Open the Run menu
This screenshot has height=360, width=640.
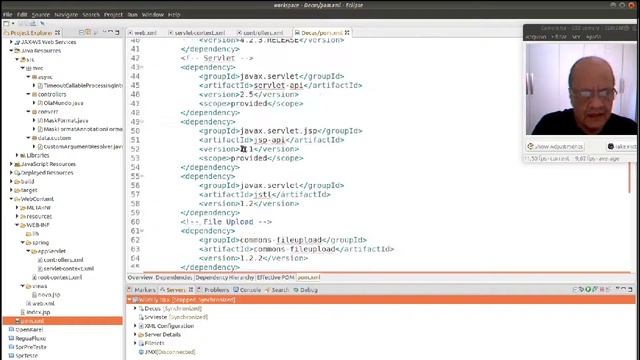(132, 15)
